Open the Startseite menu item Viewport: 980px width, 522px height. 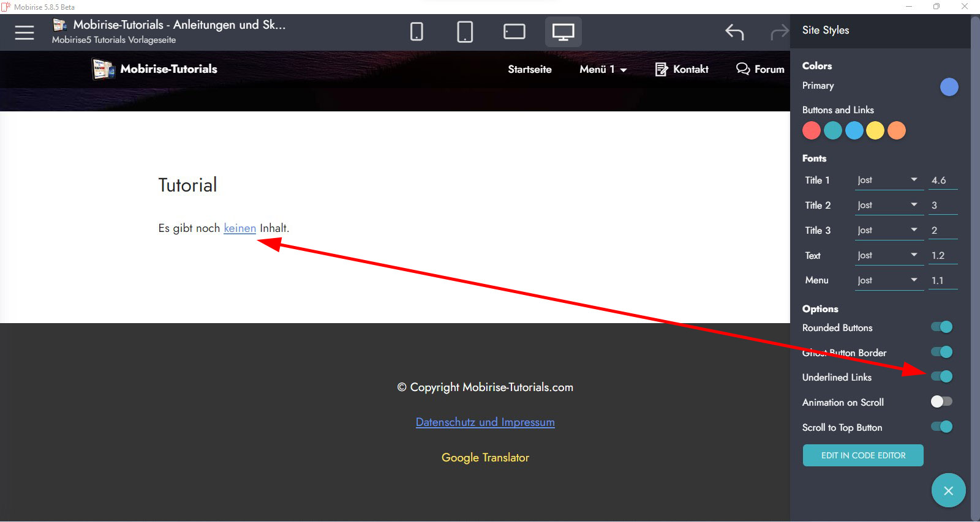tap(530, 69)
